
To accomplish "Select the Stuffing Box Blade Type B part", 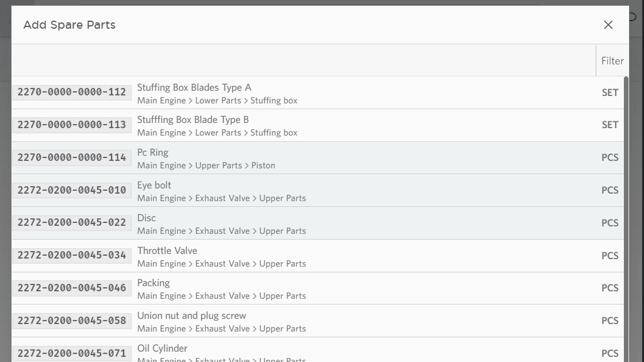I will pos(192,120).
